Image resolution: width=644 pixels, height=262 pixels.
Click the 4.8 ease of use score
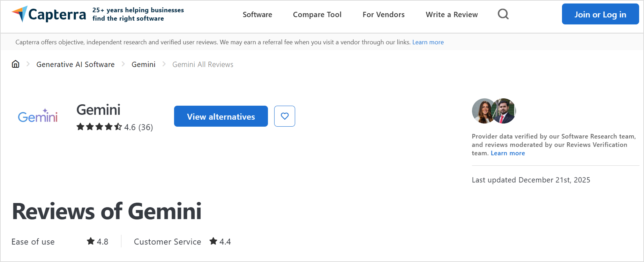(103, 242)
